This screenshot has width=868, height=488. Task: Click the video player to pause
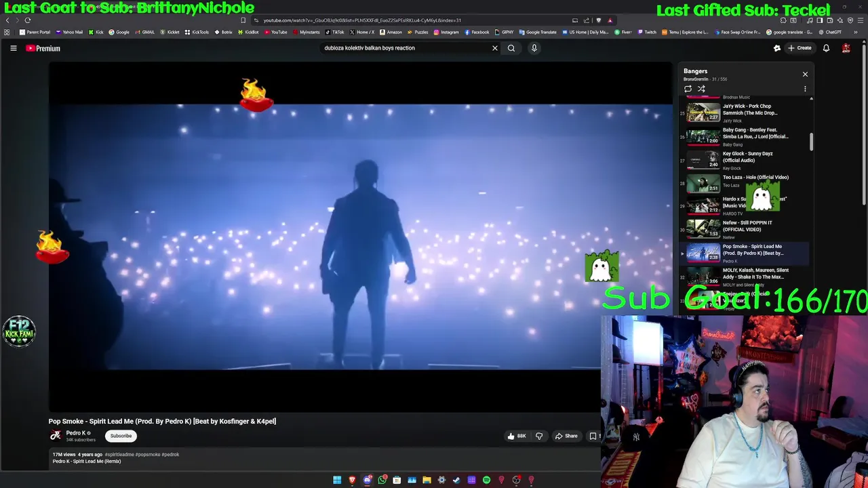[x=360, y=237]
